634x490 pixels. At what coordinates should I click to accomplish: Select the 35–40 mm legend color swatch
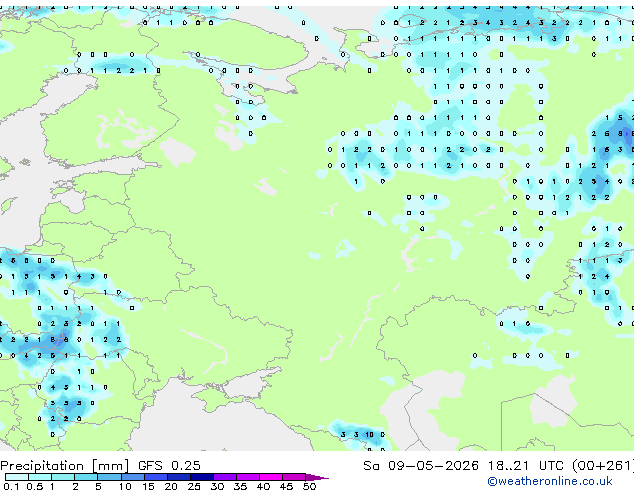pos(248,477)
